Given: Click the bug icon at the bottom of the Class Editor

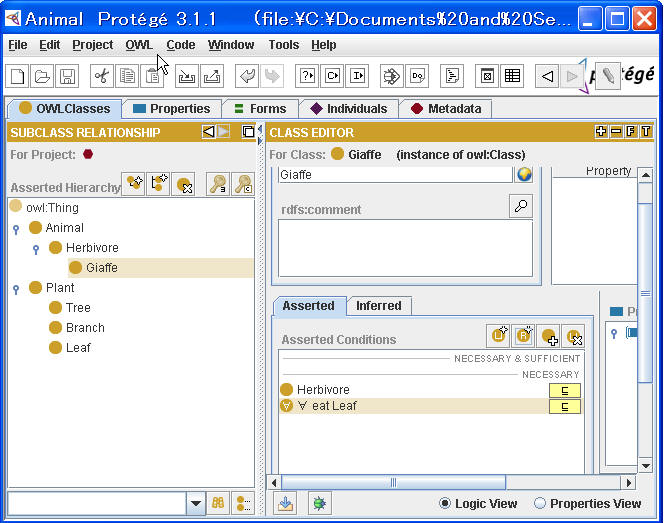Looking at the screenshot, I should tap(319, 503).
